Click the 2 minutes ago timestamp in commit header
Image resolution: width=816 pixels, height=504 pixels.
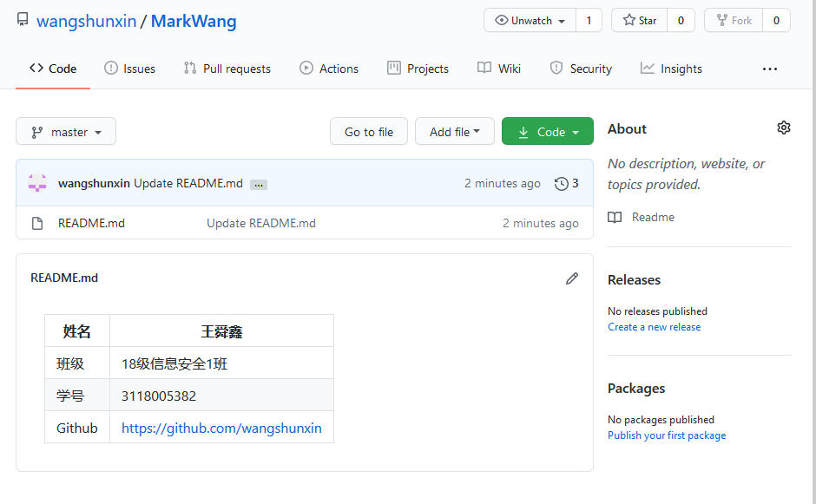pos(503,184)
